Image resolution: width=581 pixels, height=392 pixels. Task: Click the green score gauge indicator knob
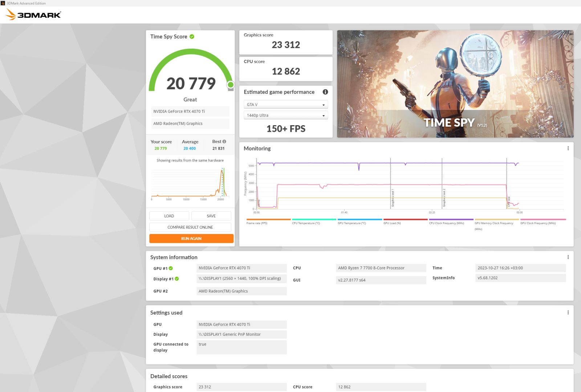click(231, 85)
